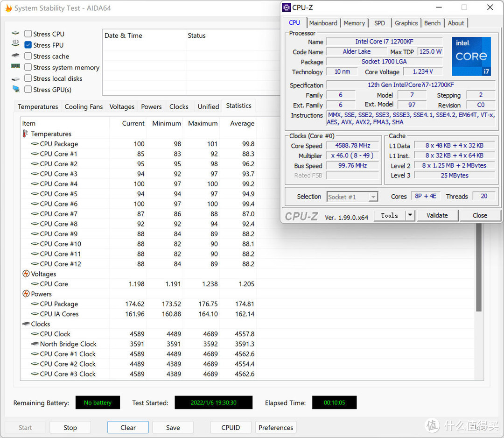Enable Stress system memory checkbox
Screen dimensions: 504x438
(x=28, y=68)
